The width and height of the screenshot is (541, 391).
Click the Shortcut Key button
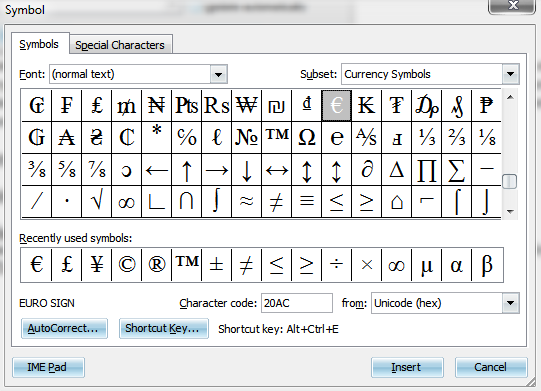(x=164, y=328)
